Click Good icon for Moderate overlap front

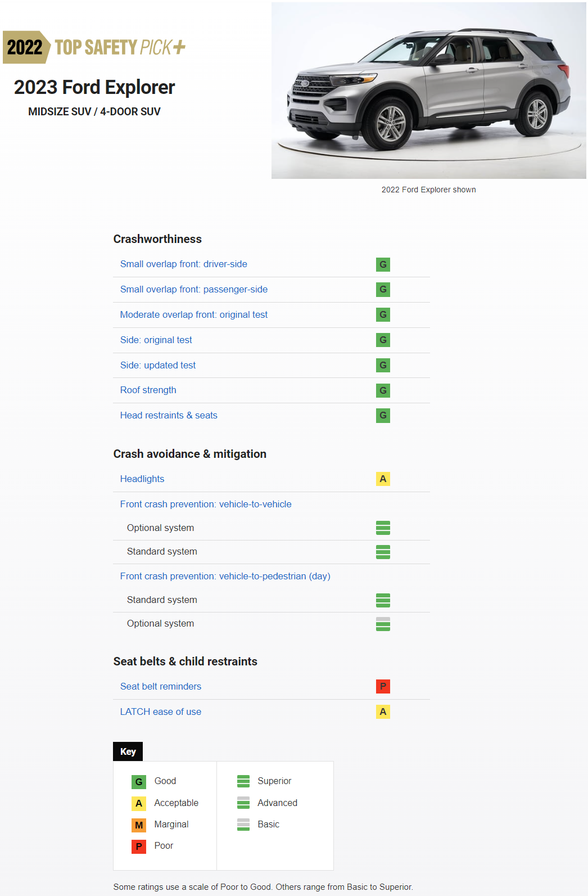click(383, 315)
